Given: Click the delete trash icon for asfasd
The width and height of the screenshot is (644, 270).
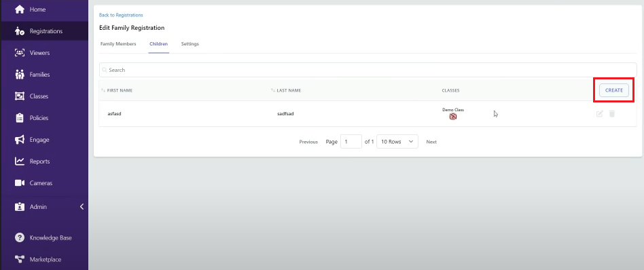Looking at the screenshot, I should click(612, 114).
